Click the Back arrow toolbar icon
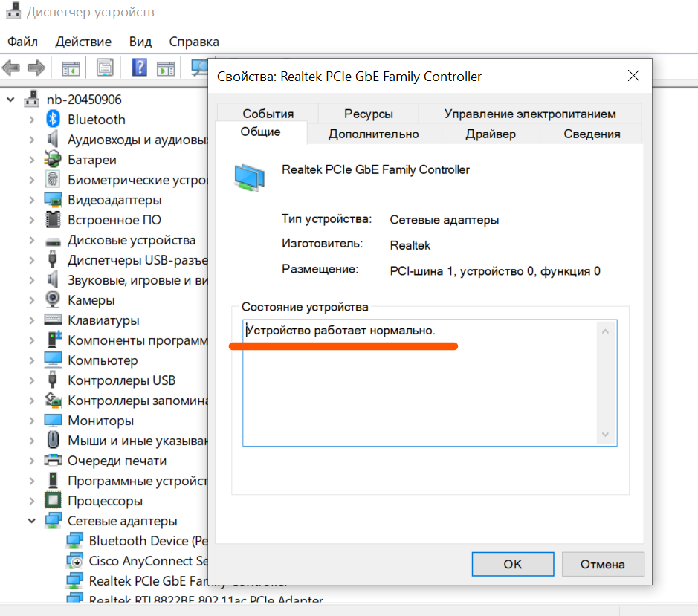Screen dimensions: 698x616 point(11,68)
